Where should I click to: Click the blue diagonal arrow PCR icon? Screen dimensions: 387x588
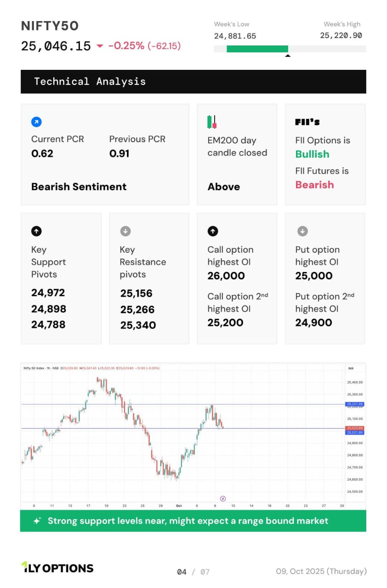pyautogui.click(x=36, y=122)
